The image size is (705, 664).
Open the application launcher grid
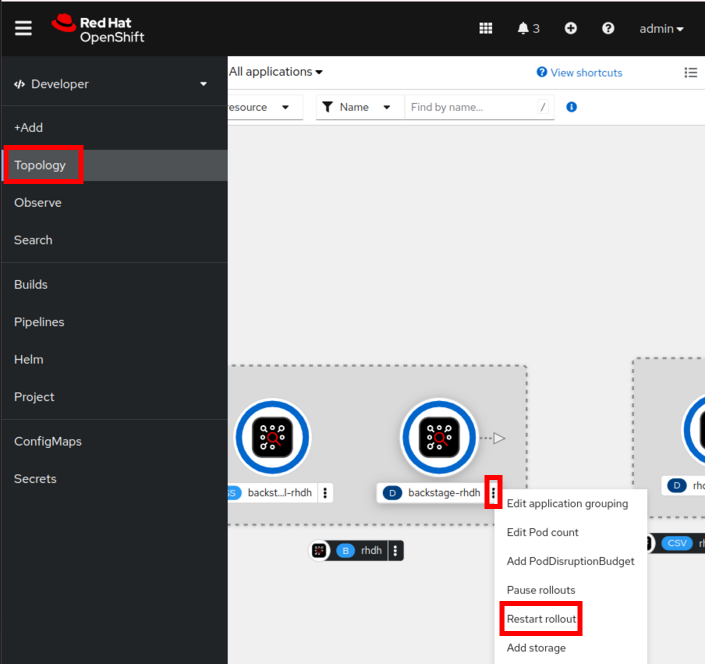(x=486, y=28)
